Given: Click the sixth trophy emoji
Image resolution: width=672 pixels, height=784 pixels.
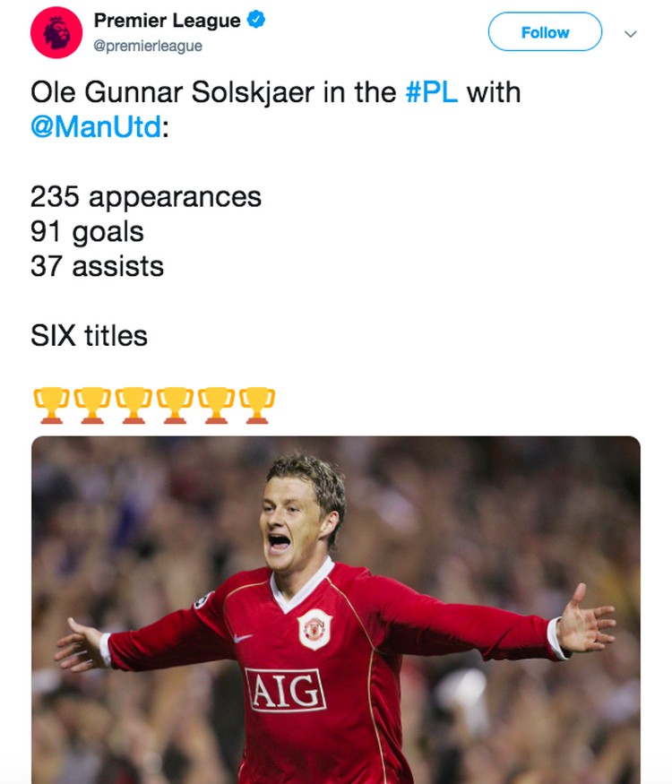Looking at the screenshot, I should point(257,406).
